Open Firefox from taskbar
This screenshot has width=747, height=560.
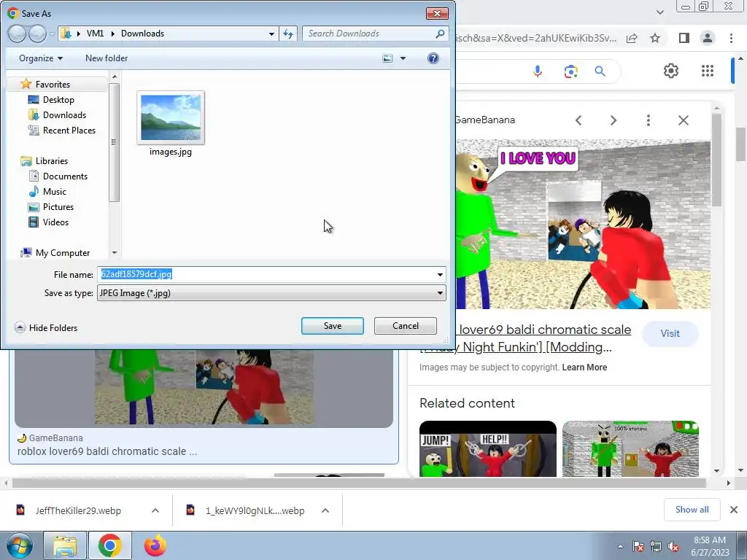click(155, 545)
